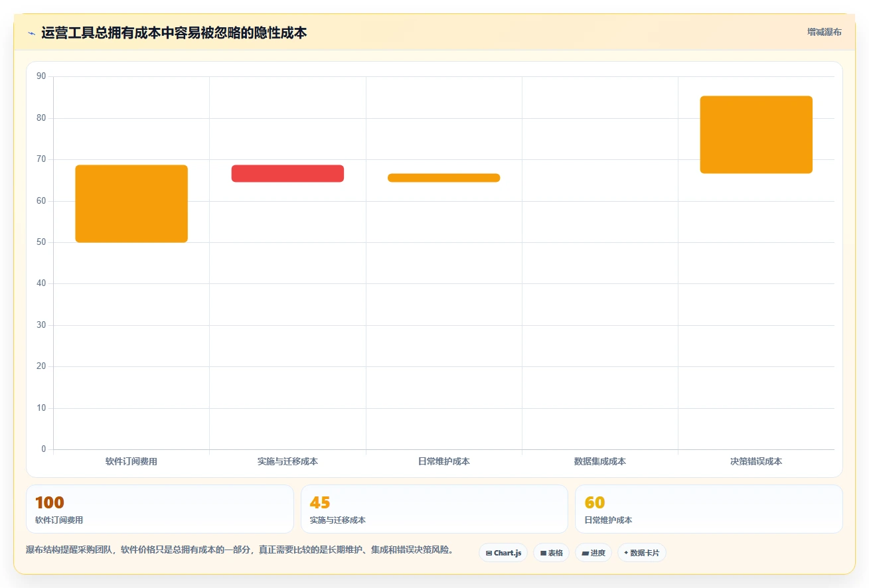Select the 表格 tag chip
This screenshot has height=588, width=869.
pyautogui.click(x=551, y=553)
